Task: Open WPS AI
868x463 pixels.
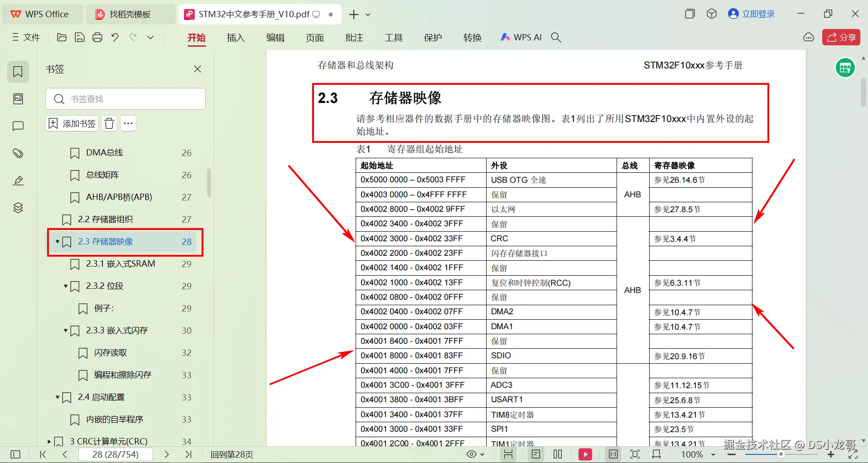Action: (521, 37)
